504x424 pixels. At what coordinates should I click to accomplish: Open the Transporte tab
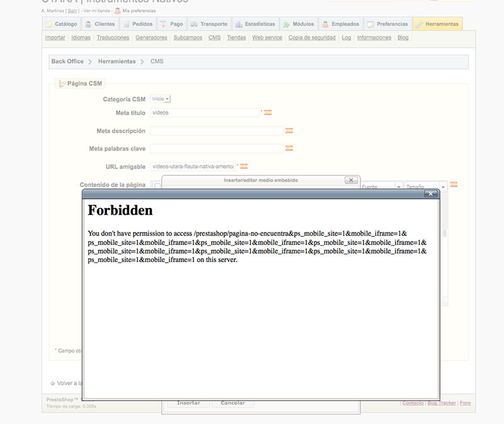pos(209,24)
